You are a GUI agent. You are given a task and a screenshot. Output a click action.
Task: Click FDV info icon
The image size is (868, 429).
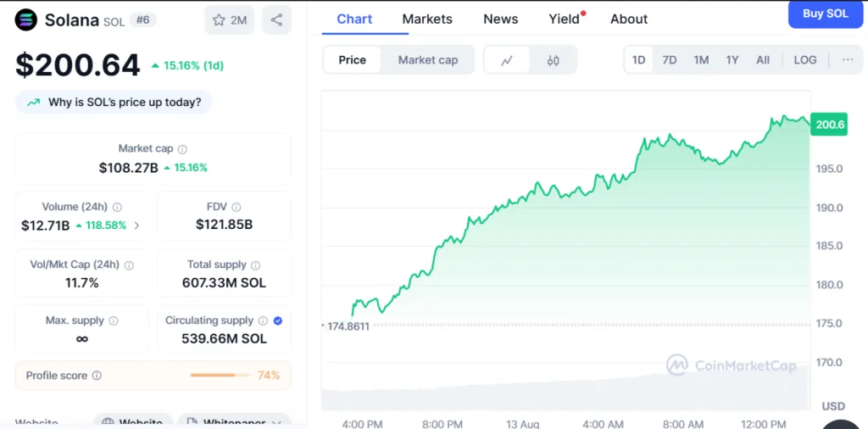tap(236, 207)
